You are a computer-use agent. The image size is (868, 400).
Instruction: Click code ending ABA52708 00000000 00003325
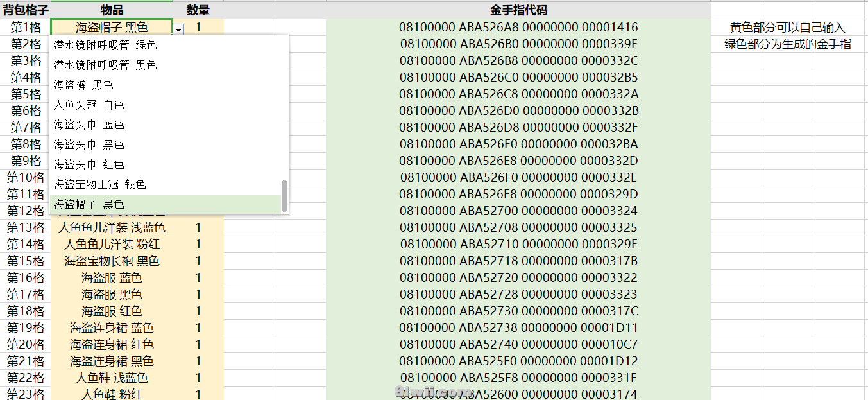pyautogui.click(x=518, y=227)
